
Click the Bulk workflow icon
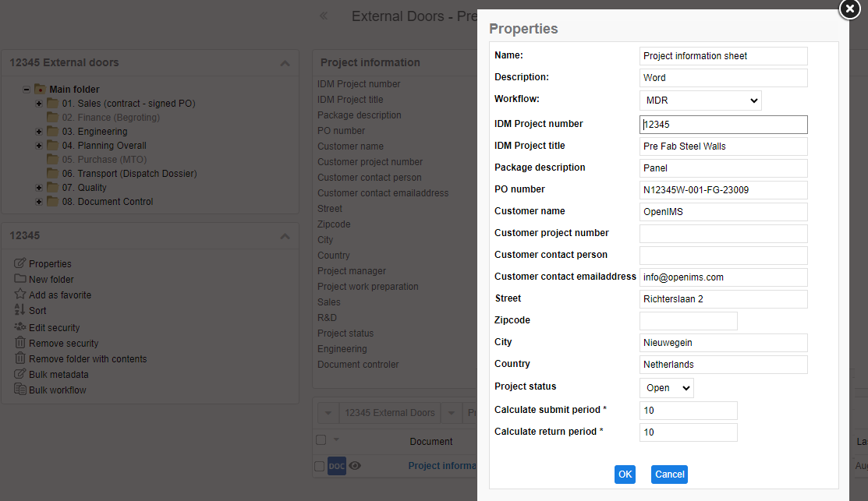coord(20,390)
